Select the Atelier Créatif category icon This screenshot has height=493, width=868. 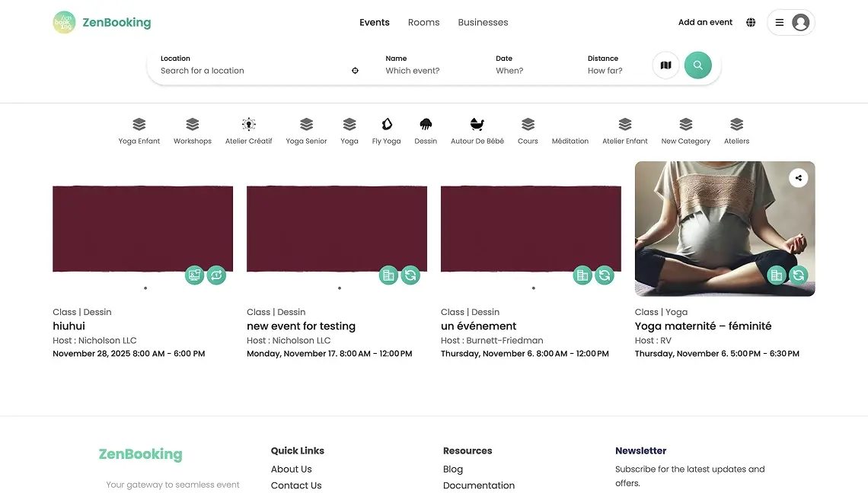(x=248, y=124)
